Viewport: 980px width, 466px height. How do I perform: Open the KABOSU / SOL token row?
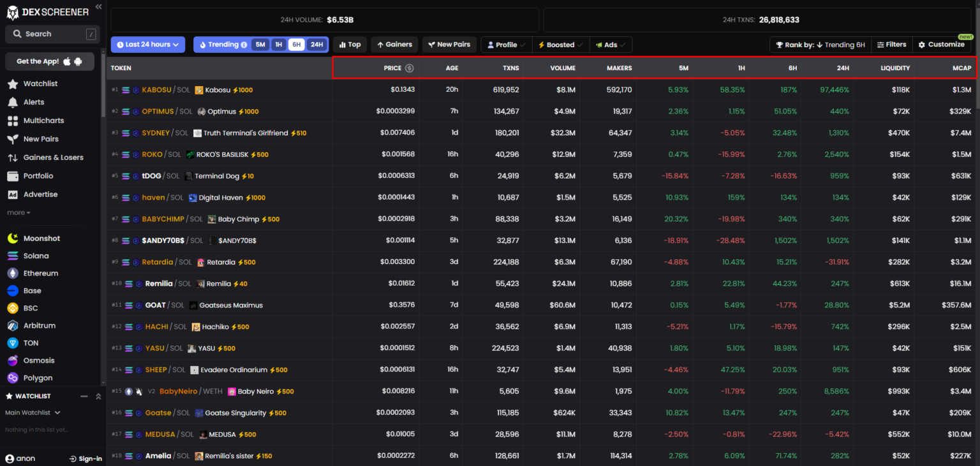(x=542, y=90)
